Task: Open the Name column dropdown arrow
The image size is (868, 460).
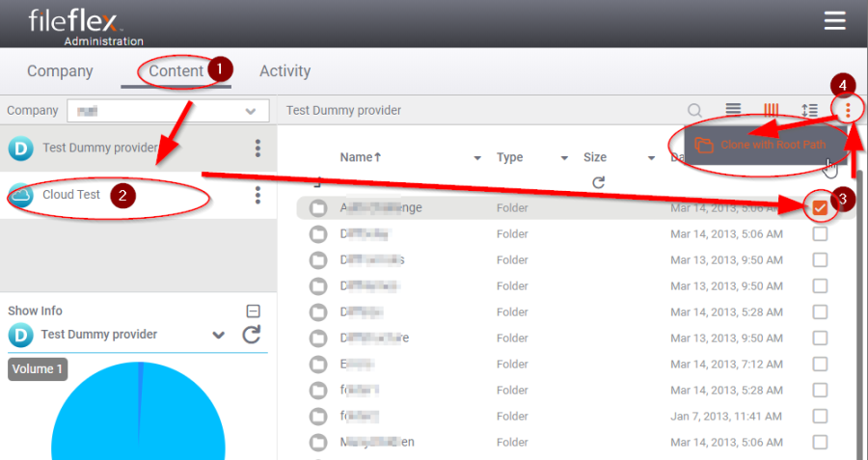Action: (477, 158)
